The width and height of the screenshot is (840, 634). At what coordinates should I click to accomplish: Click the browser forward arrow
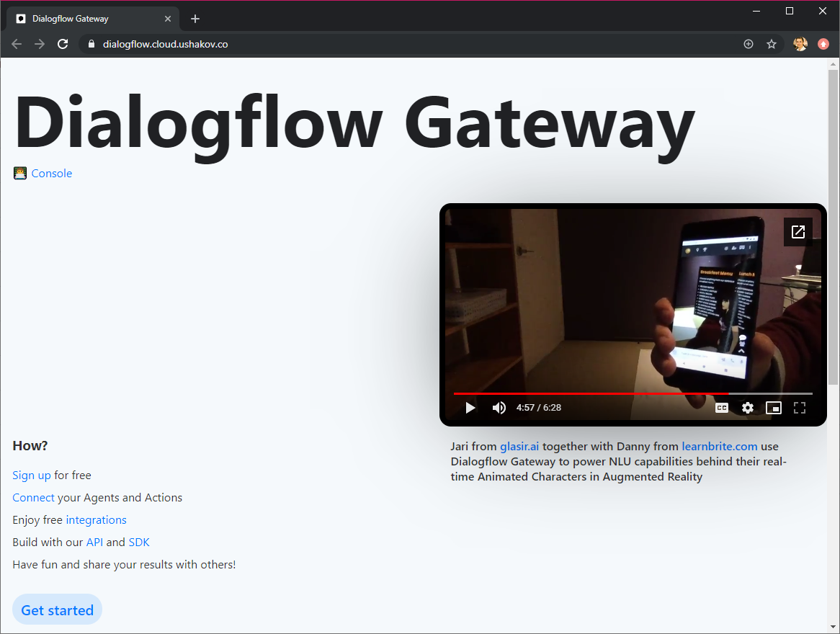tap(40, 44)
